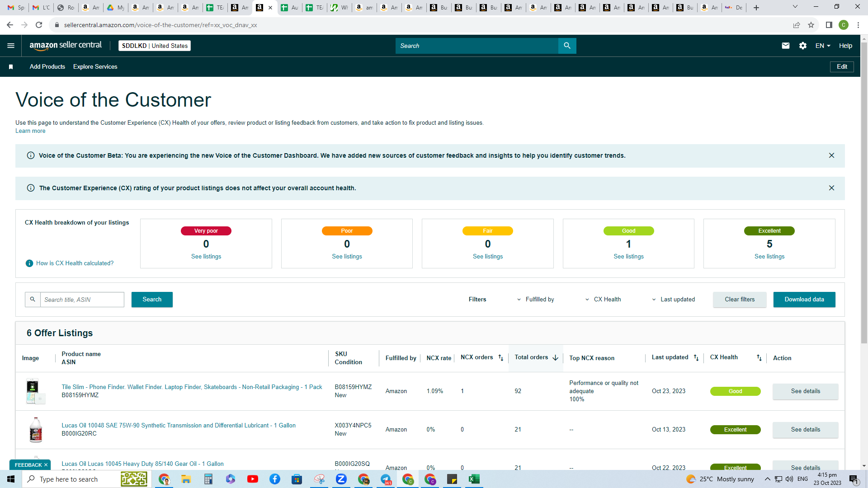Open Excel from the taskbar
The height and width of the screenshot is (488, 868).
474,479
